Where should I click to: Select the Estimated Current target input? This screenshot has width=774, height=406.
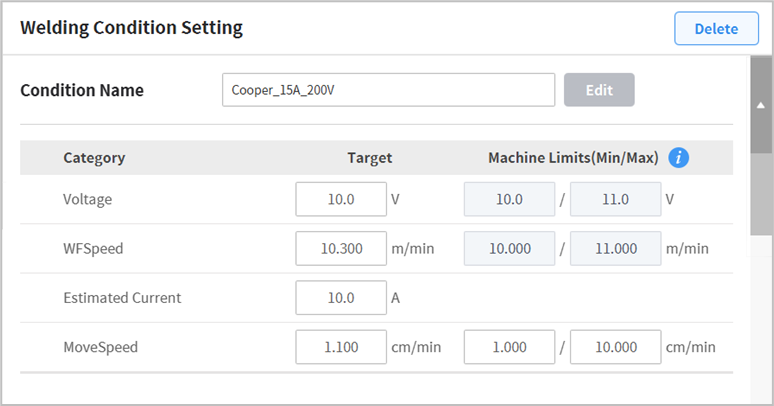point(341,297)
